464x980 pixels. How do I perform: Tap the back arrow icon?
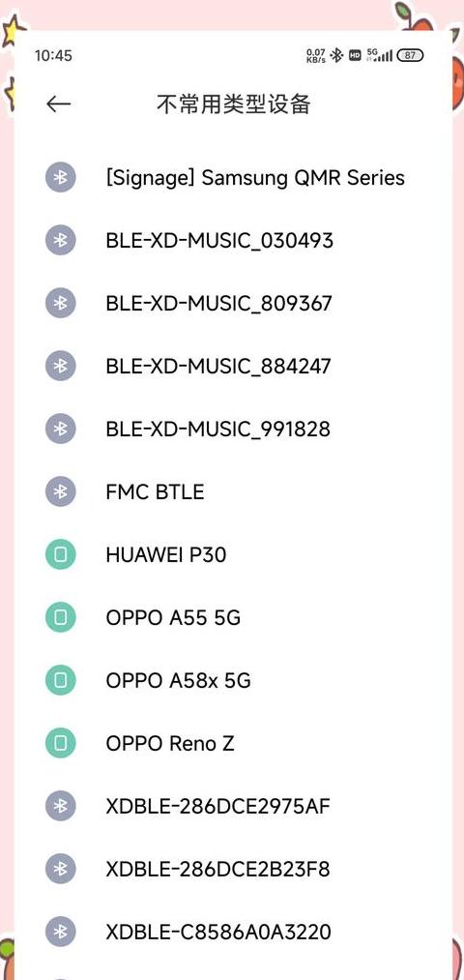click(x=58, y=104)
